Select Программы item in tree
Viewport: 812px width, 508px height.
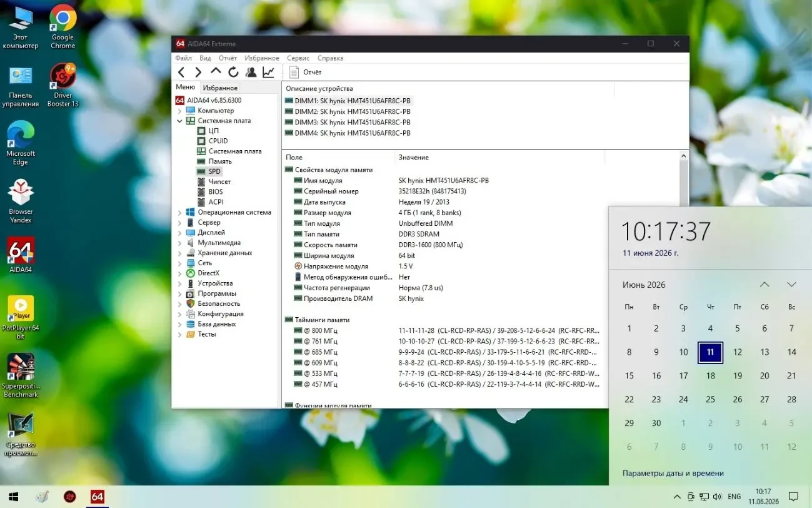point(217,293)
